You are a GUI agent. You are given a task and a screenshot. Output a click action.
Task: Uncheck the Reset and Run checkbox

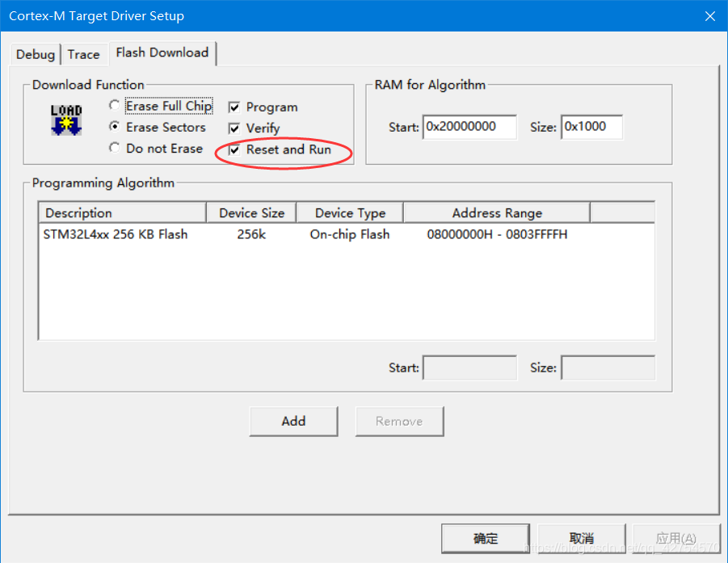click(x=234, y=150)
